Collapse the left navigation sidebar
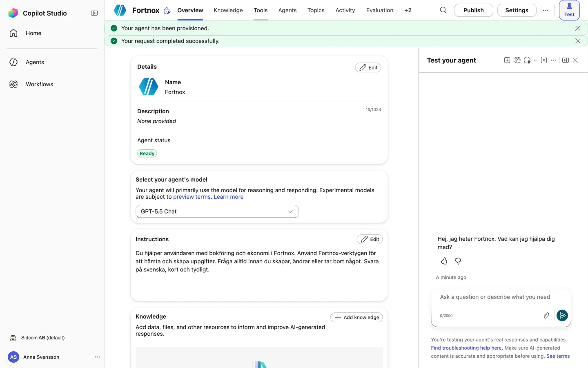588x368 pixels. (94, 13)
